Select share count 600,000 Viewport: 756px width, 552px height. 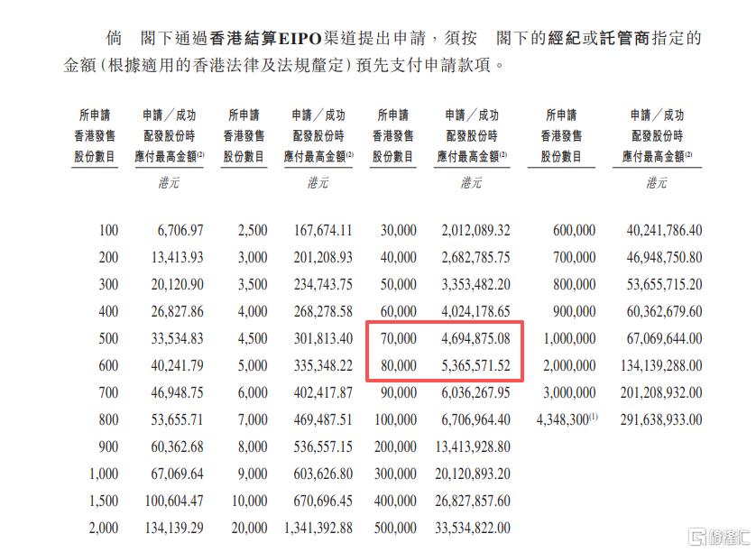tap(574, 230)
